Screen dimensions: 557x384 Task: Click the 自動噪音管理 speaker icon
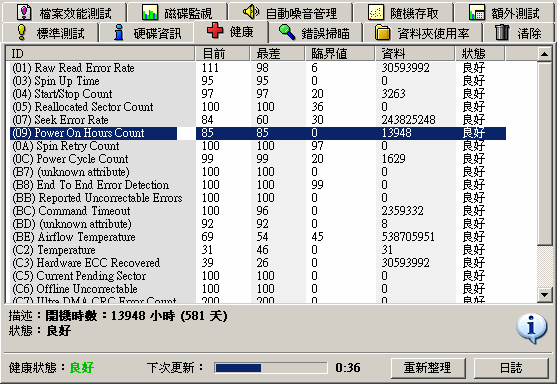click(251, 12)
